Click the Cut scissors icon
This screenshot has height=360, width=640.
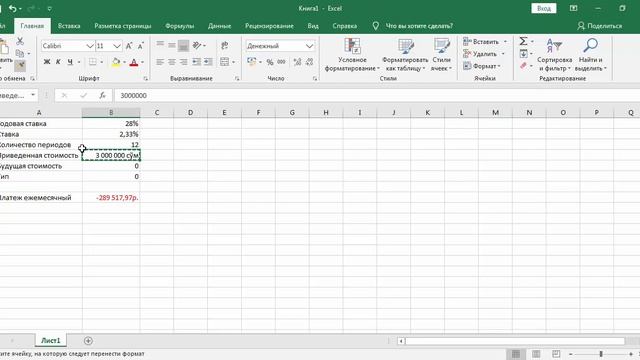[20, 41]
